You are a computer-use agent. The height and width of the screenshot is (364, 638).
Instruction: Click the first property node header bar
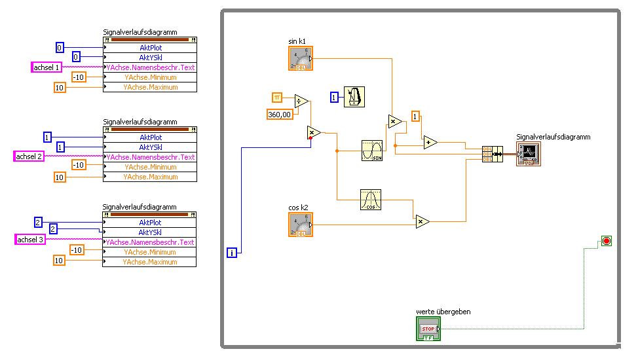[x=150, y=40]
